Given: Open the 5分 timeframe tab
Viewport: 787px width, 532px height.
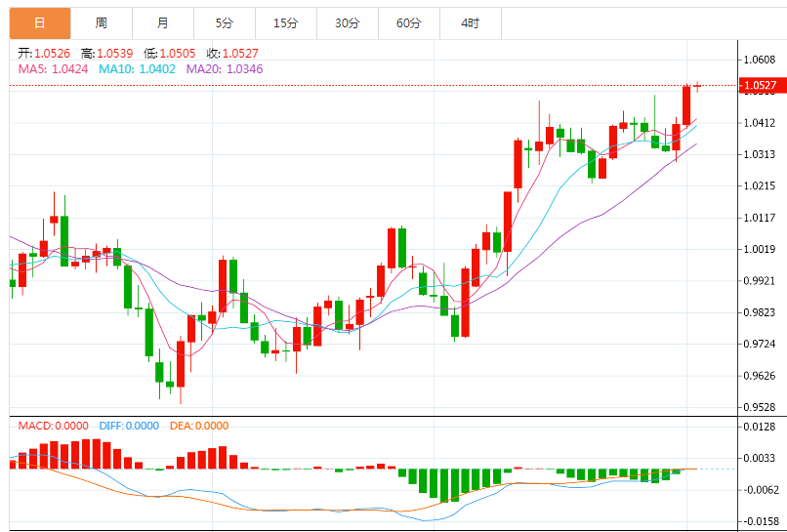Looking at the screenshot, I should click(x=225, y=23).
